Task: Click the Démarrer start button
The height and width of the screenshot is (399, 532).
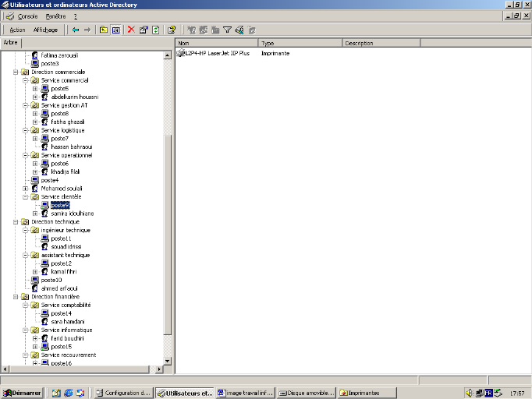Action: [x=22, y=393]
